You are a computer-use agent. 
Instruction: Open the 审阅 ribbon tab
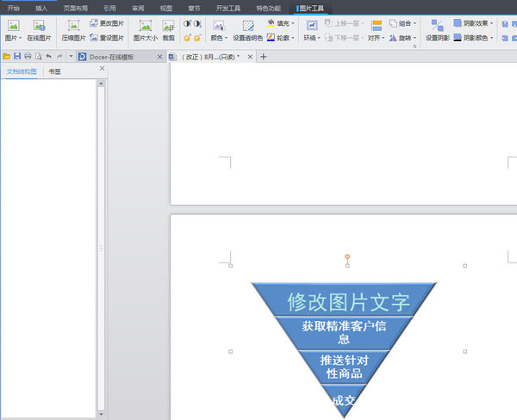pos(138,9)
